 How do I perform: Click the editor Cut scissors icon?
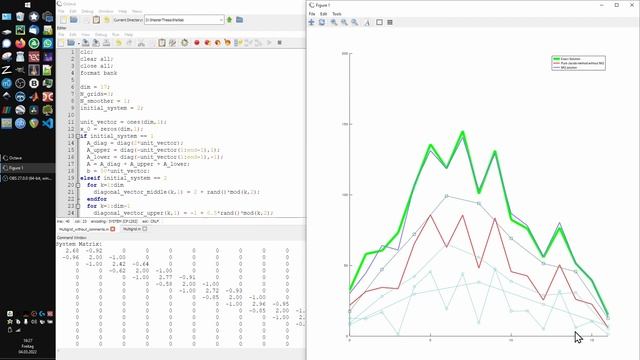tap(141, 42)
